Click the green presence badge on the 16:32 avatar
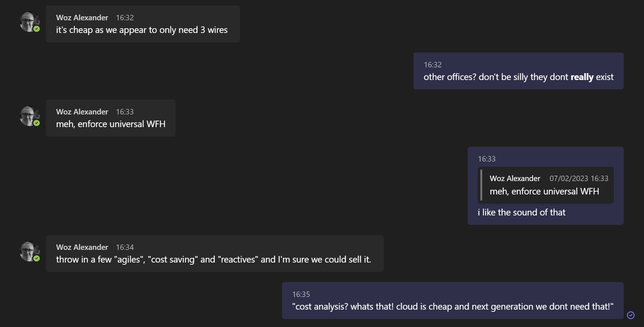 point(37,29)
